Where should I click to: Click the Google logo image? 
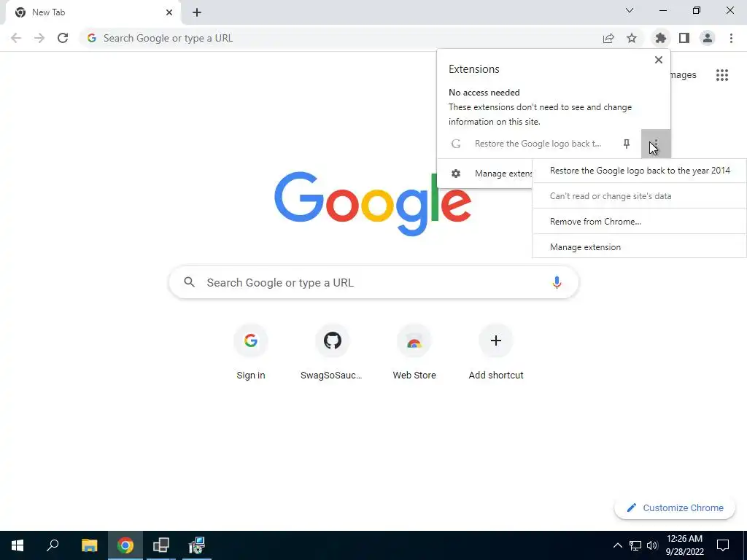pos(373,204)
